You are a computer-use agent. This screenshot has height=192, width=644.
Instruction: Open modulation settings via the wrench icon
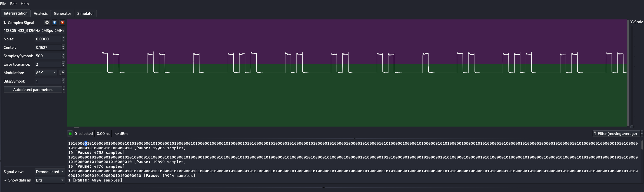coord(62,73)
